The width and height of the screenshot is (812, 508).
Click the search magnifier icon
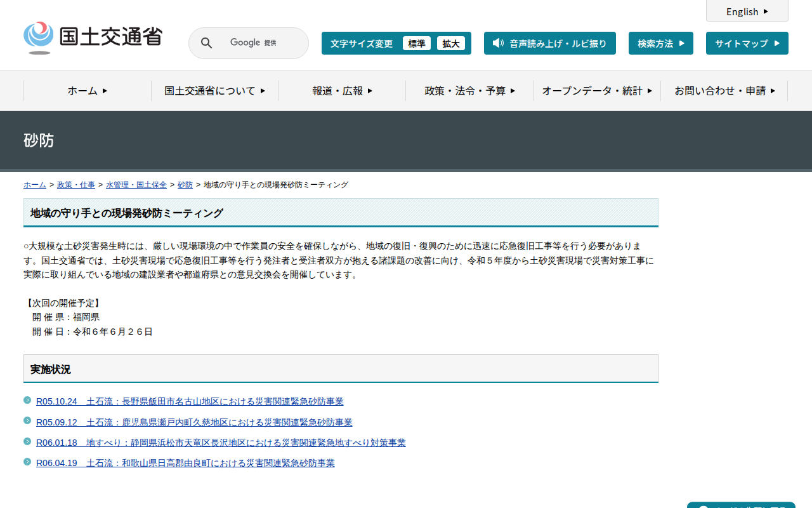(x=206, y=43)
